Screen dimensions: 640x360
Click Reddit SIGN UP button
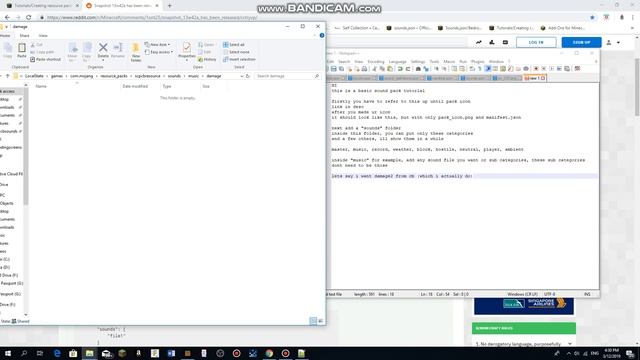[581, 42]
